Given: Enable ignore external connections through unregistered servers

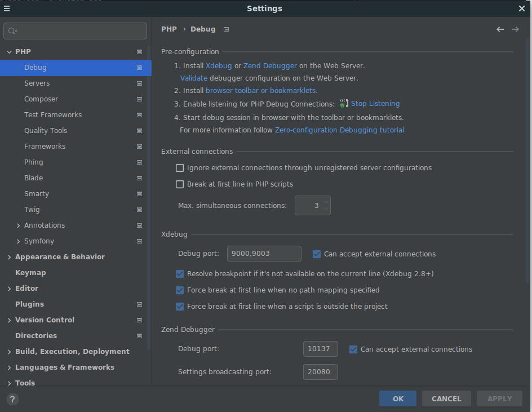Looking at the screenshot, I should tap(180, 168).
